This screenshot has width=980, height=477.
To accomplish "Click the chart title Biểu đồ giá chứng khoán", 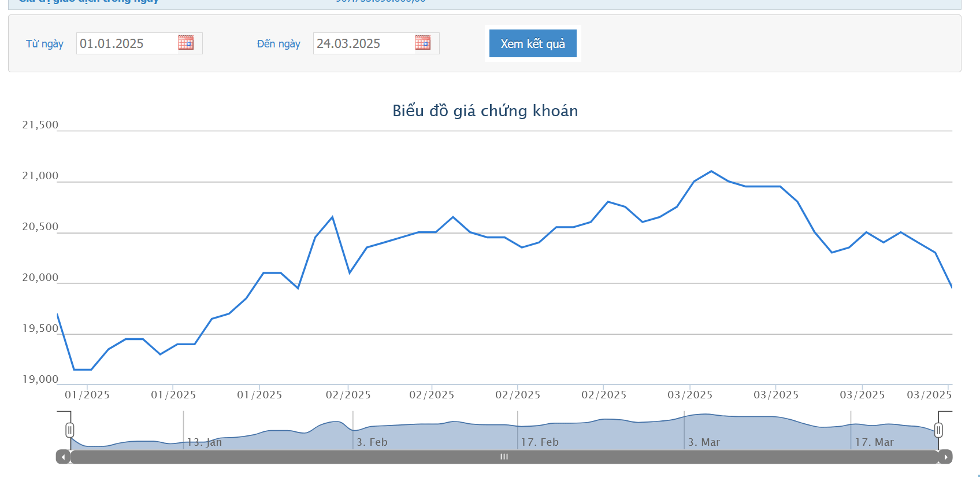I will [x=485, y=111].
